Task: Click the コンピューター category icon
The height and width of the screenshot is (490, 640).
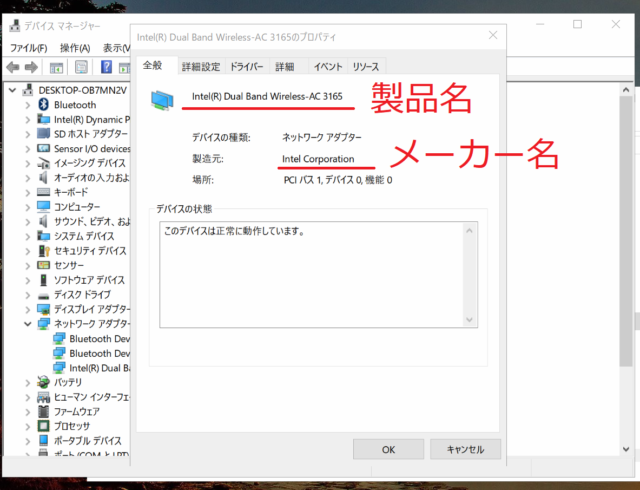Action: [44, 207]
